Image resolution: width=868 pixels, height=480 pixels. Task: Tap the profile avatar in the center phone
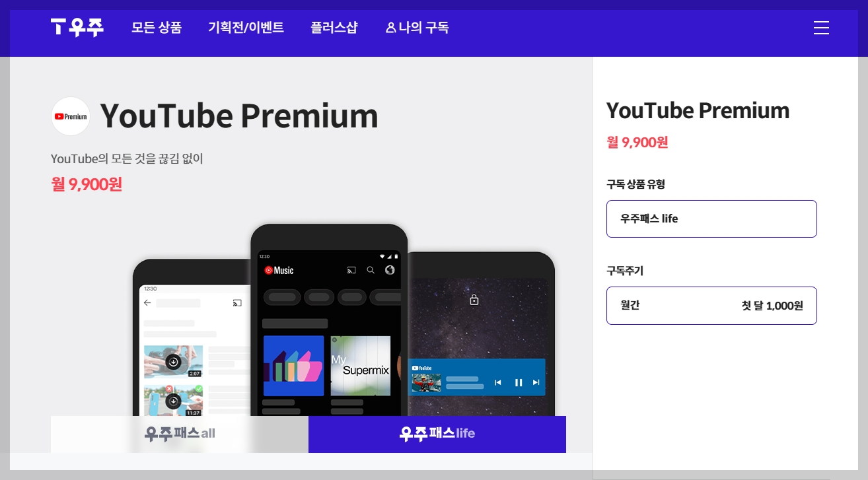pos(390,270)
